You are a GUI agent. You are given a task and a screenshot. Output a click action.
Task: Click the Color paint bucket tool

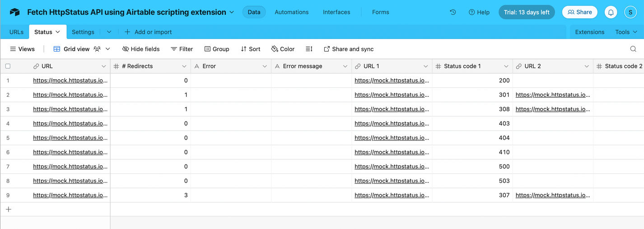pyautogui.click(x=283, y=49)
